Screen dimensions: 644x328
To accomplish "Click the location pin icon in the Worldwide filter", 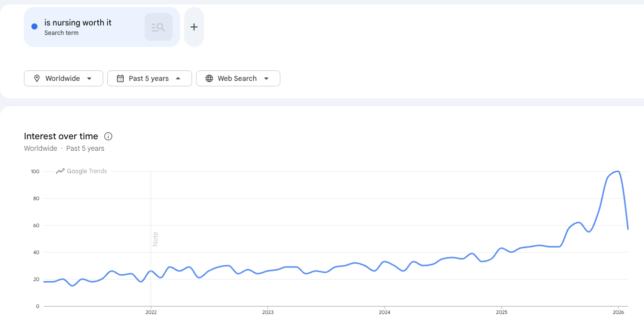I will pos(37,78).
